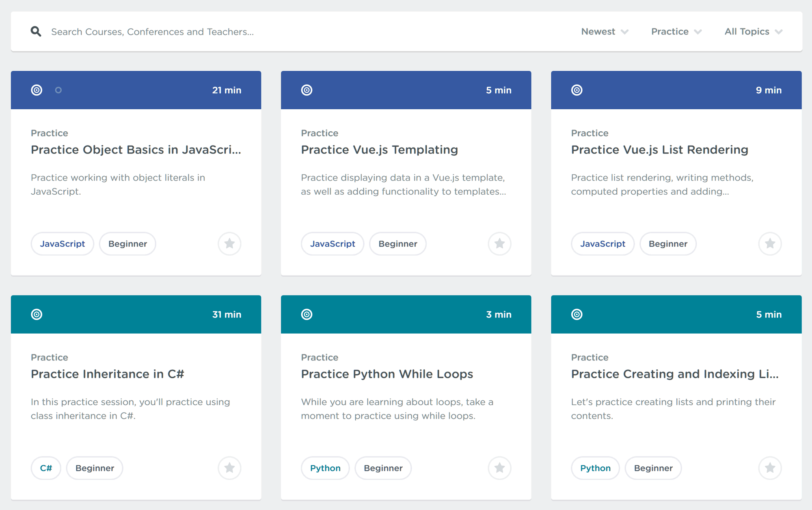Image resolution: width=812 pixels, height=510 pixels.
Task: Click target icon on Vue.js List Rendering card
Action: coord(577,90)
